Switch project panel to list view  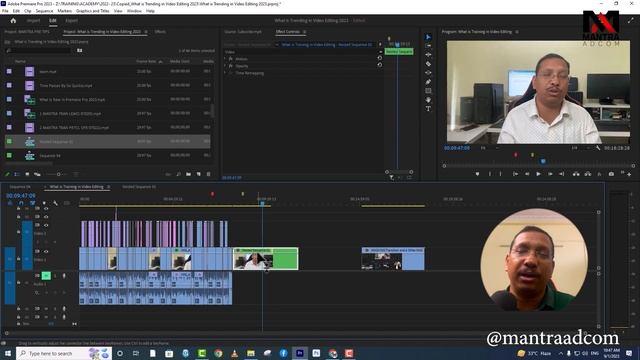coord(17,174)
